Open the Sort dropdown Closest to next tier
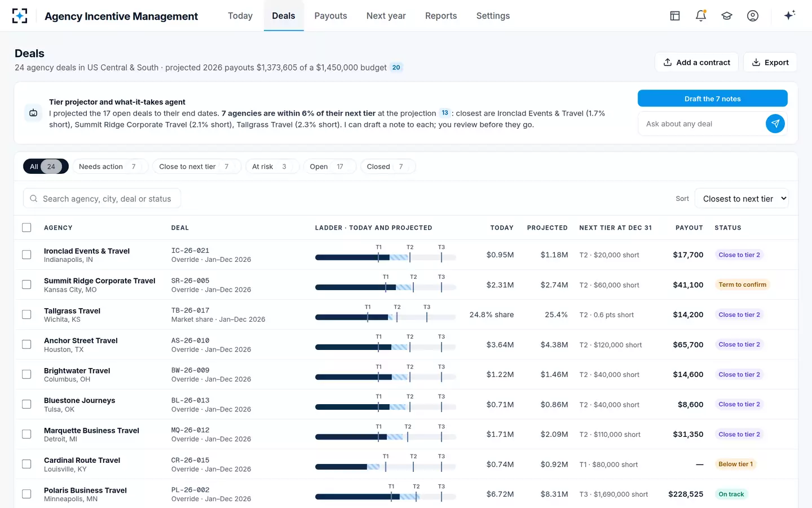This screenshot has width=812, height=508. [x=742, y=199]
